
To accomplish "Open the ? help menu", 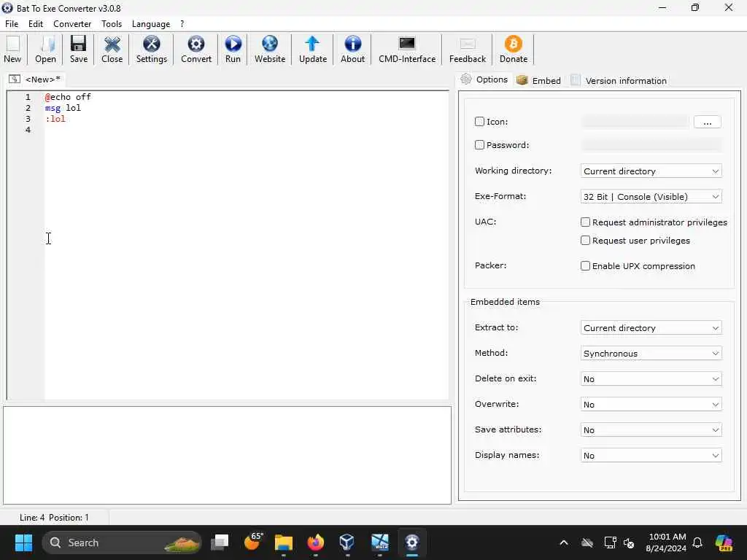I will 182,24.
